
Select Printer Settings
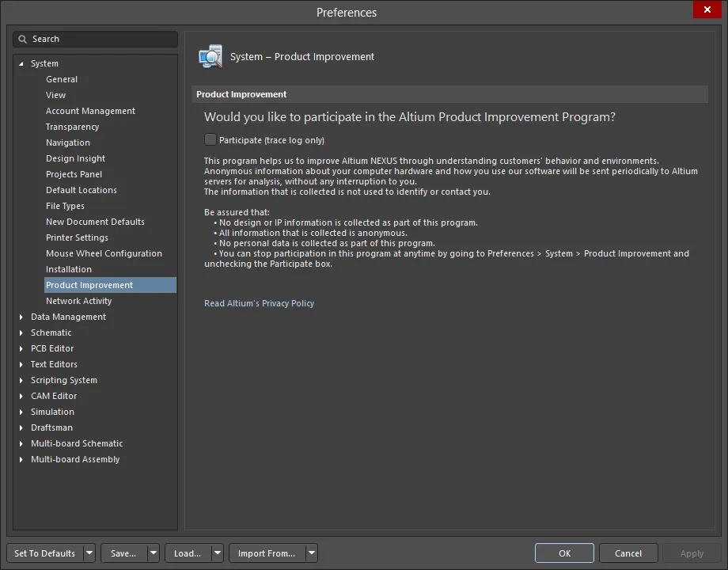tap(77, 237)
